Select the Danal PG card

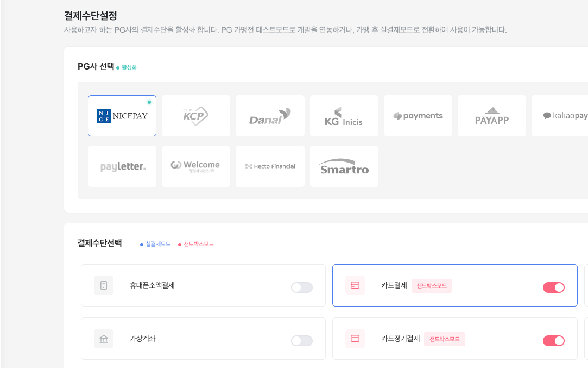click(270, 116)
